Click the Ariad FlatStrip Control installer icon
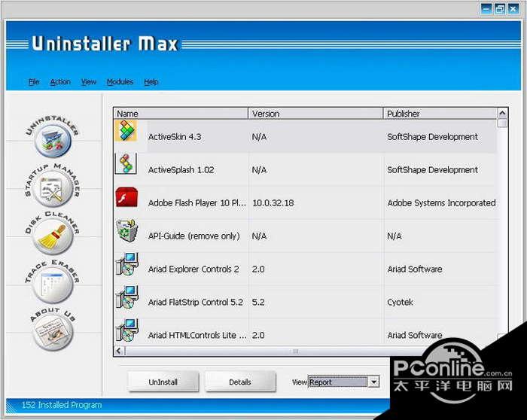This screenshot has height=420, width=527. [x=126, y=297]
